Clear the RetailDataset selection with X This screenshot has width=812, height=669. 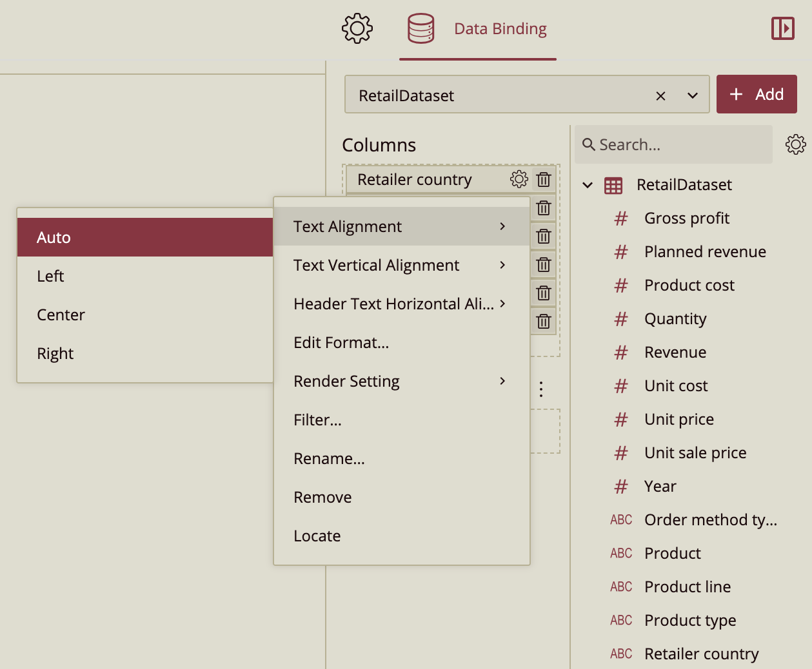[x=660, y=96]
